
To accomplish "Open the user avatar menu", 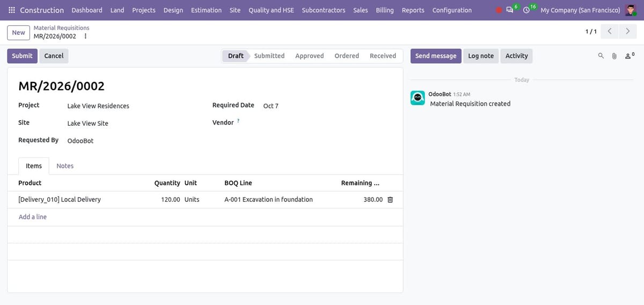I will [631, 10].
